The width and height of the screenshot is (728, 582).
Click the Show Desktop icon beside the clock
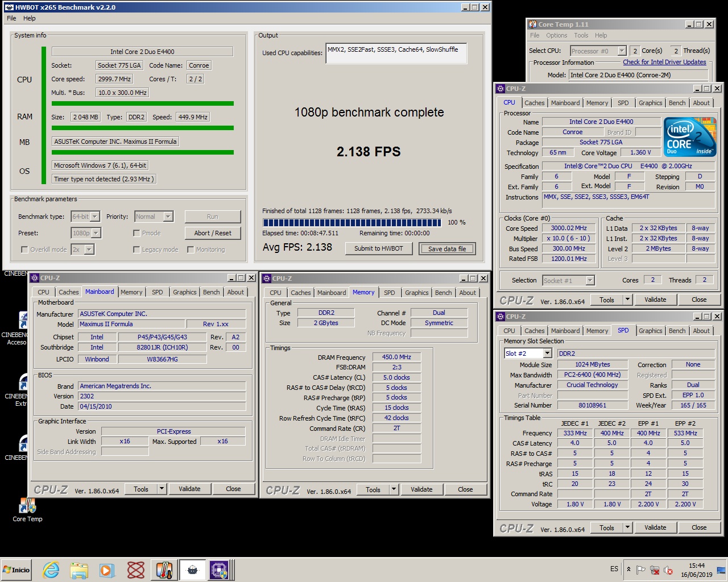point(721,569)
